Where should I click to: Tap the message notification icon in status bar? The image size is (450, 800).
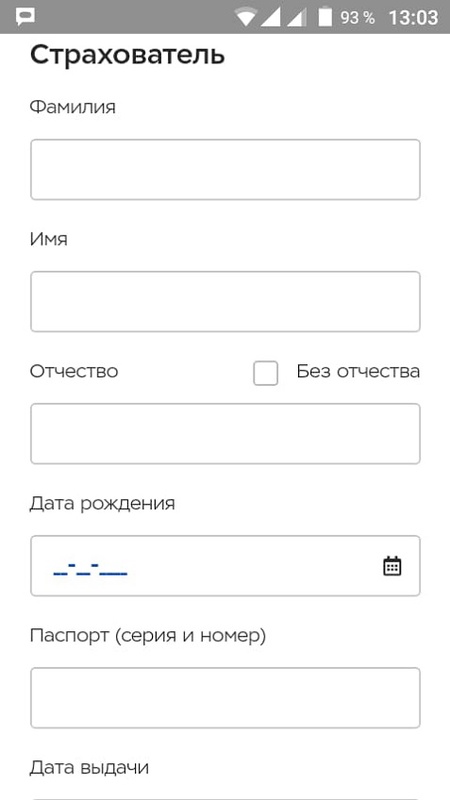point(24,17)
